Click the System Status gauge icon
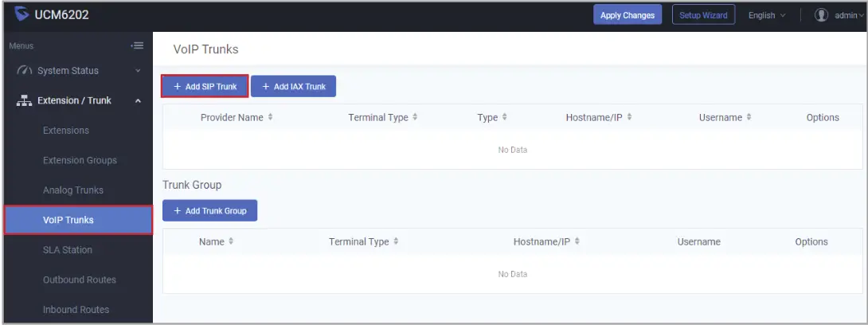This screenshot has height=325, width=868. click(25, 71)
